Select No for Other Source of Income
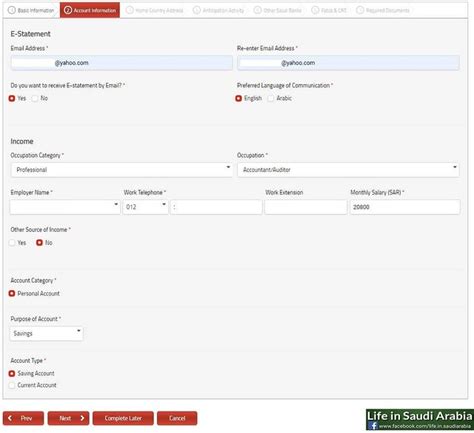The image size is (474, 433). tap(39, 243)
